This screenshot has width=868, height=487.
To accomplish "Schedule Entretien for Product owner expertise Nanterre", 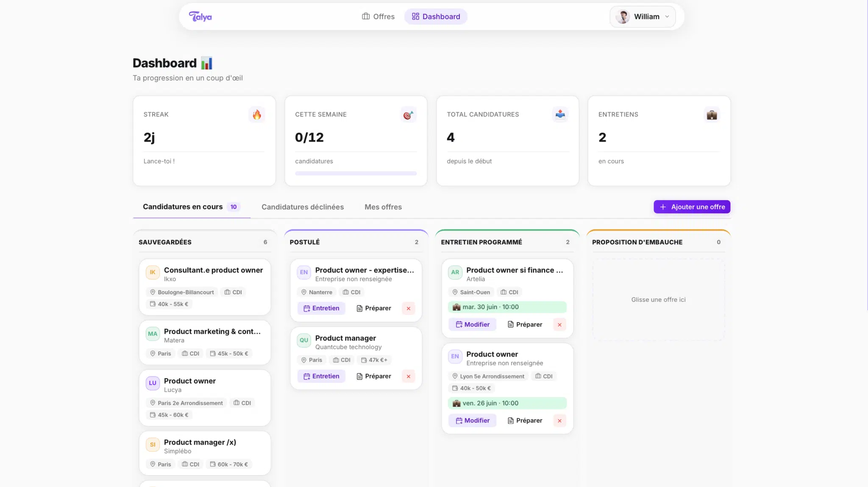I will 321,308.
